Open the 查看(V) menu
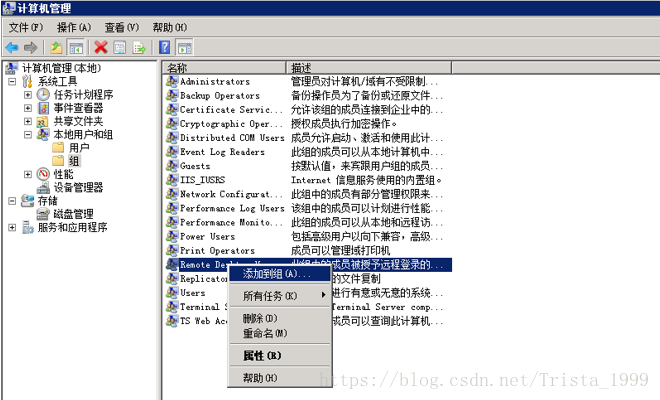This screenshot has height=400, width=660. pyautogui.click(x=122, y=28)
